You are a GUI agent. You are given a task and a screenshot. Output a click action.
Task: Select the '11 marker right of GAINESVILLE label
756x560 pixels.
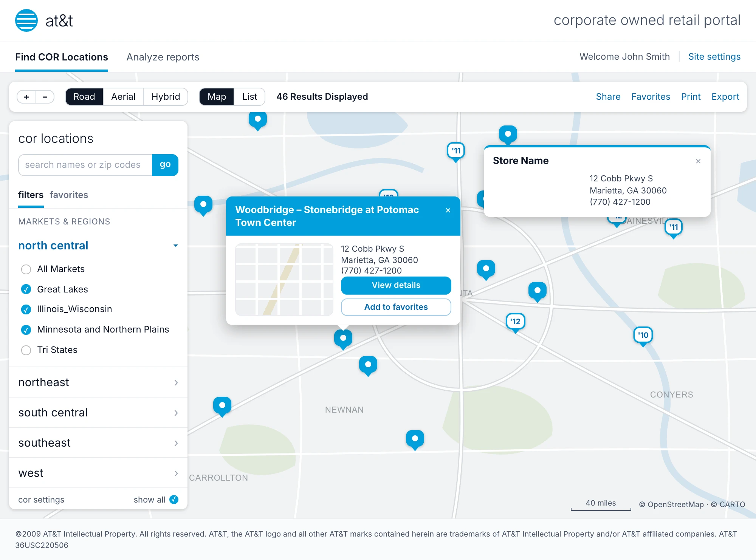pyautogui.click(x=673, y=229)
